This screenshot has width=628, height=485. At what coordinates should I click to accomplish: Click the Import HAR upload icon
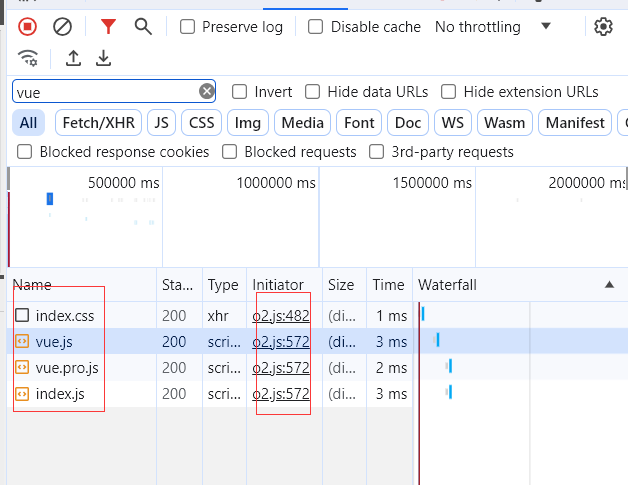click(73, 58)
